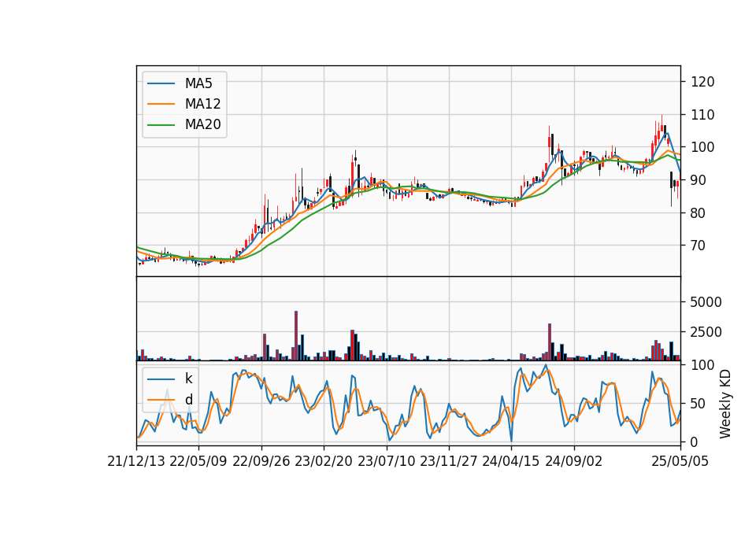Click the MA12 legend label

pos(202,104)
